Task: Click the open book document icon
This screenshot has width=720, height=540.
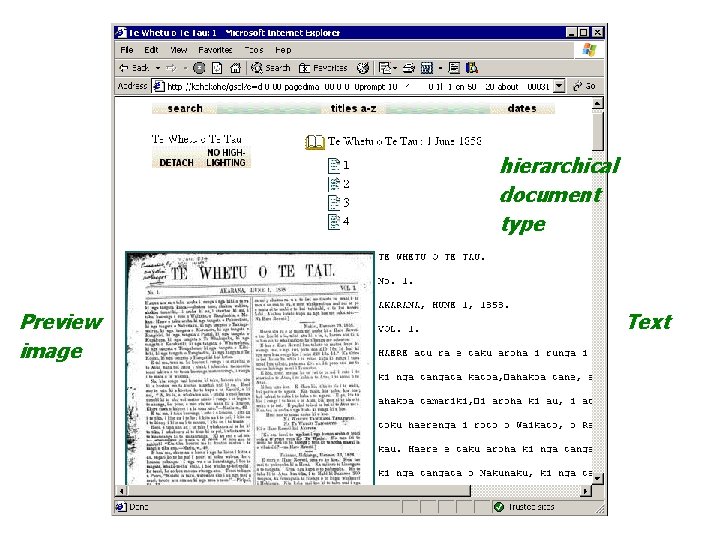Action: click(x=315, y=142)
